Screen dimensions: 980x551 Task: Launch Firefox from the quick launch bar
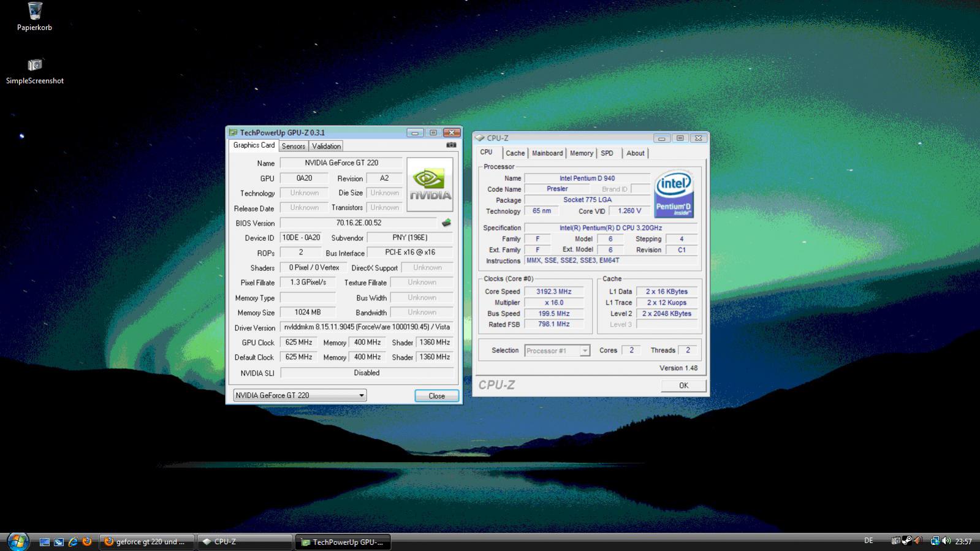(87, 542)
